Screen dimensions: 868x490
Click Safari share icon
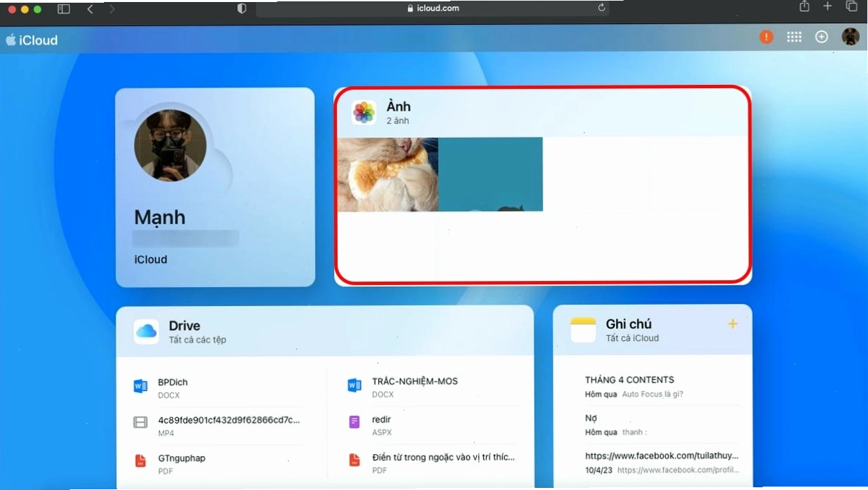pyautogui.click(x=804, y=6)
